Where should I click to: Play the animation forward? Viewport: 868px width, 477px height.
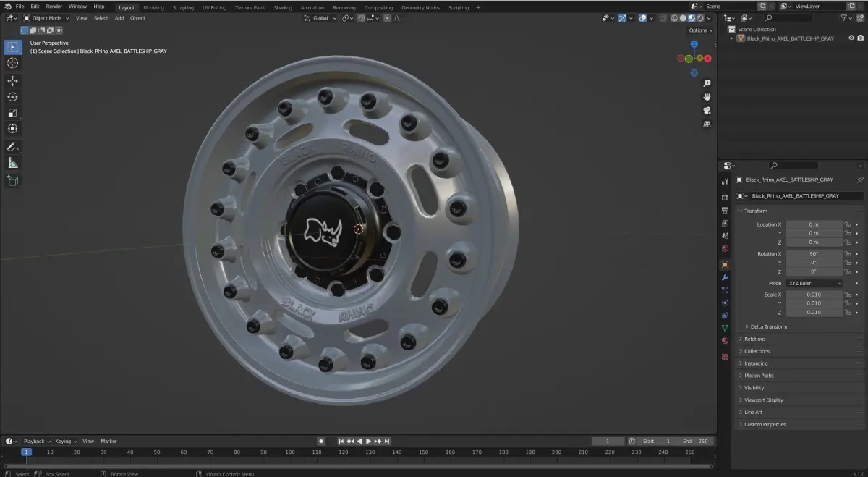tap(368, 441)
